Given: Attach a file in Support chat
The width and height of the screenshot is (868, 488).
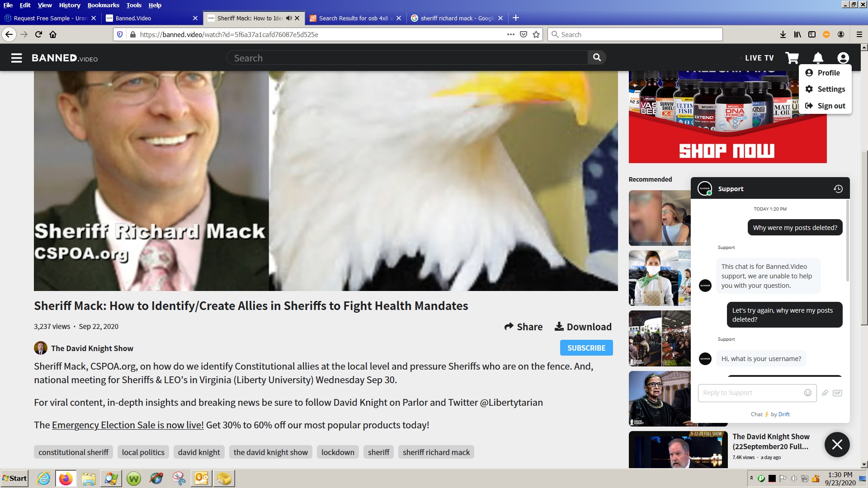Looking at the screenshot, I should [x=825, y=393].
